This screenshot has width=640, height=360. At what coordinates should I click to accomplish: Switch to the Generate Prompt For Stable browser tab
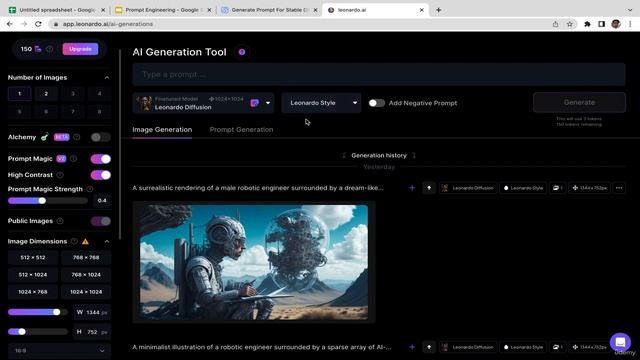(x=269, y=10)
